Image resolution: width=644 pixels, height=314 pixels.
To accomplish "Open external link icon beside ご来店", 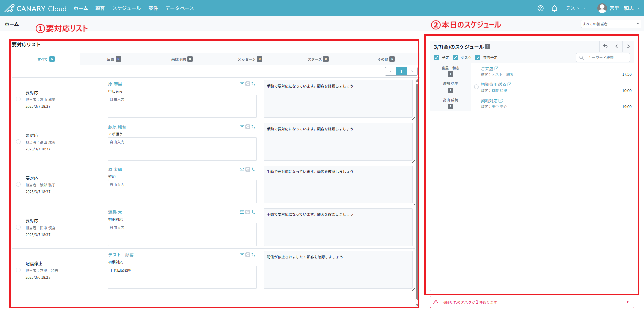I will point(496,68).
